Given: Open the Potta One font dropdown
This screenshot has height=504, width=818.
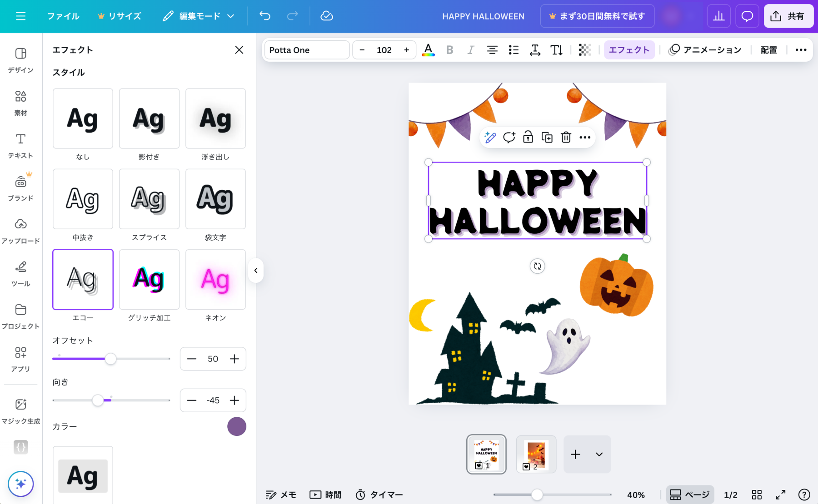Looking at the screenshot, I should tap(307, 50).
